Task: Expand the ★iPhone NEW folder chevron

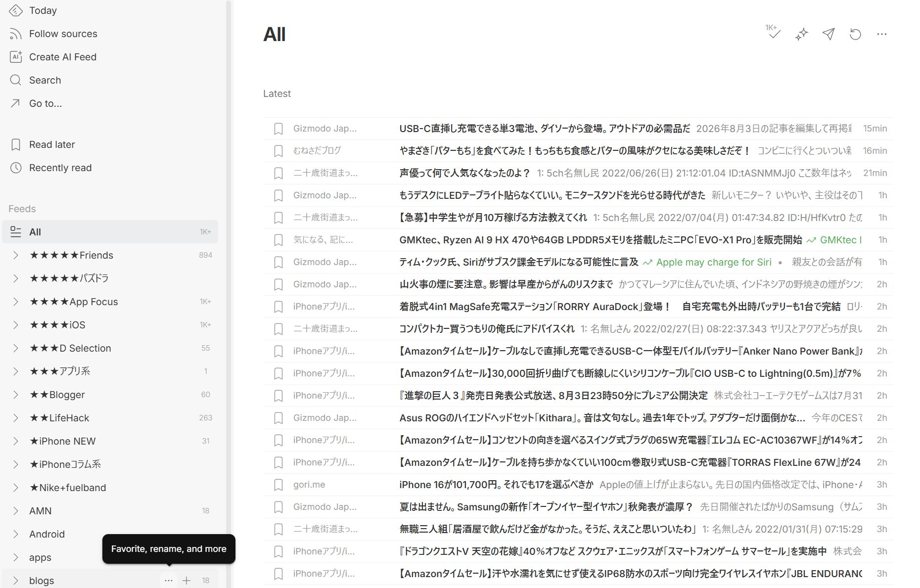Action: (16, 441)
